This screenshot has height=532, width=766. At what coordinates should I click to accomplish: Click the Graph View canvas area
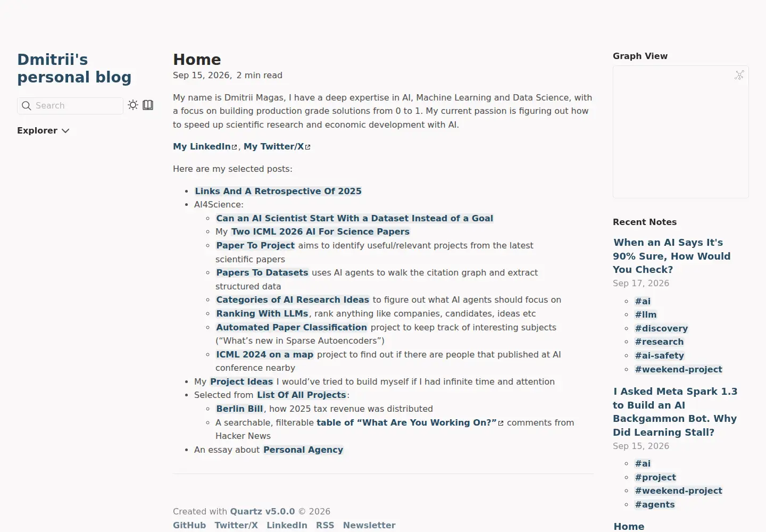point(681,132)
